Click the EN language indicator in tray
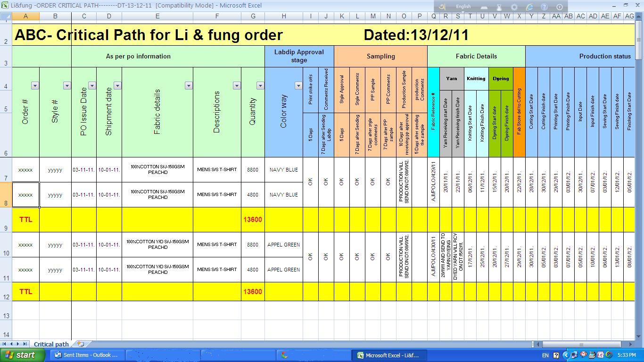 545,355
